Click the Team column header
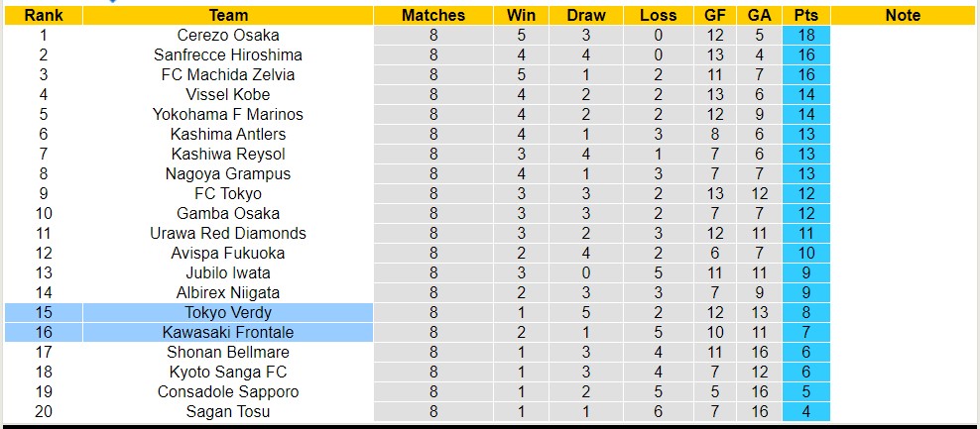The width and height of the screenshot is (980, 429). point(228,15)
